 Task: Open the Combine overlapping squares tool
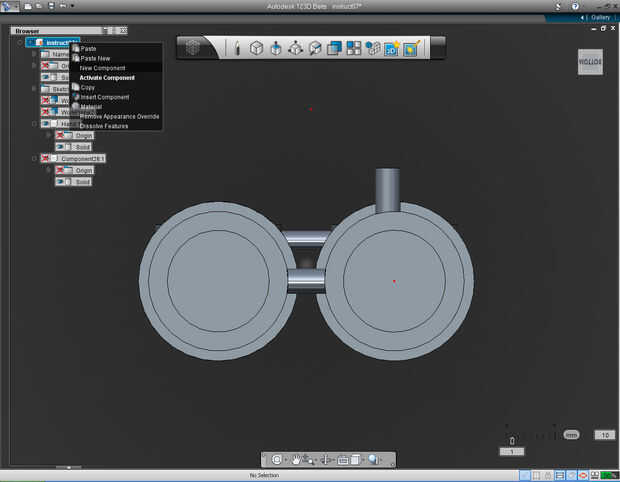(x=334, y=48)
